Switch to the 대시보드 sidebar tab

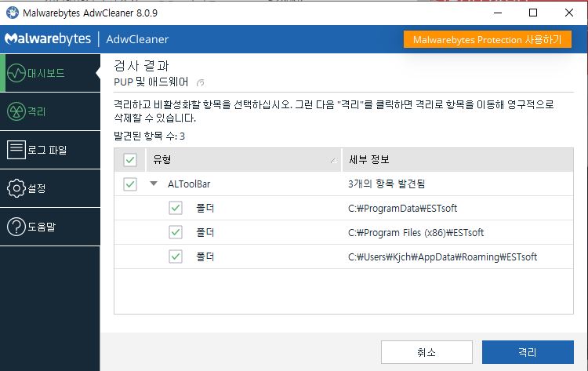[50, 73]
